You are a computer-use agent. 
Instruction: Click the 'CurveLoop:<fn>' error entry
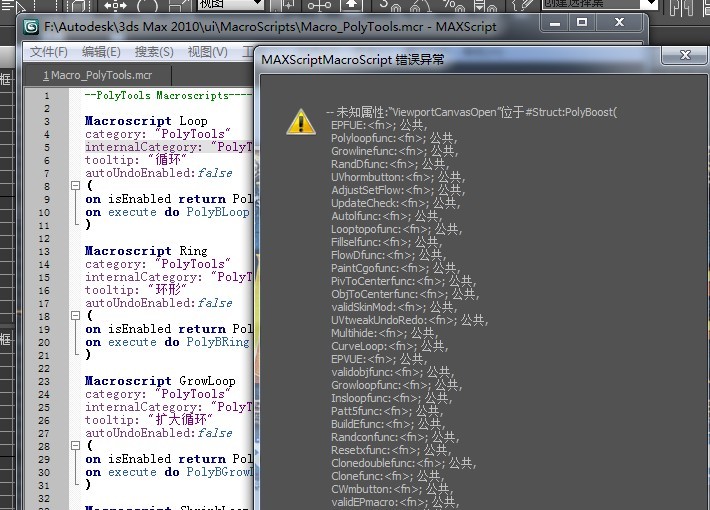point(389,346)
